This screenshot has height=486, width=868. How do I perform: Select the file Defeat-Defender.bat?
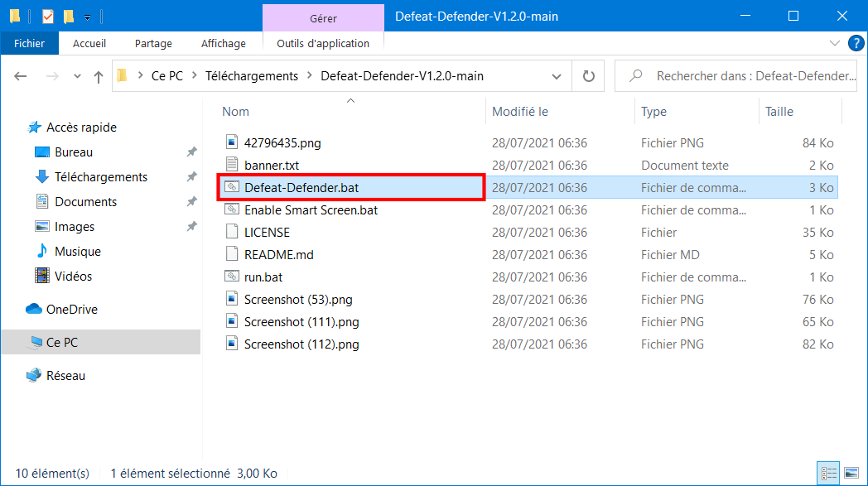[301, 188]
